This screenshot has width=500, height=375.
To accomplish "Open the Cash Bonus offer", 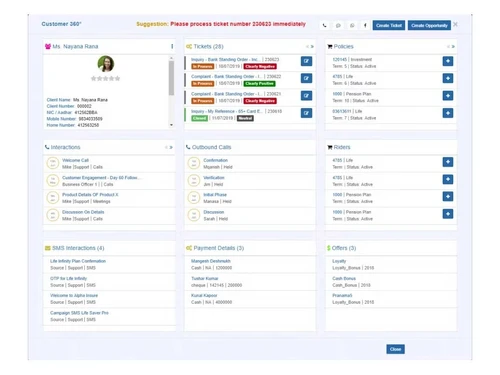I will pyautogui.click(x=344, y=278).
